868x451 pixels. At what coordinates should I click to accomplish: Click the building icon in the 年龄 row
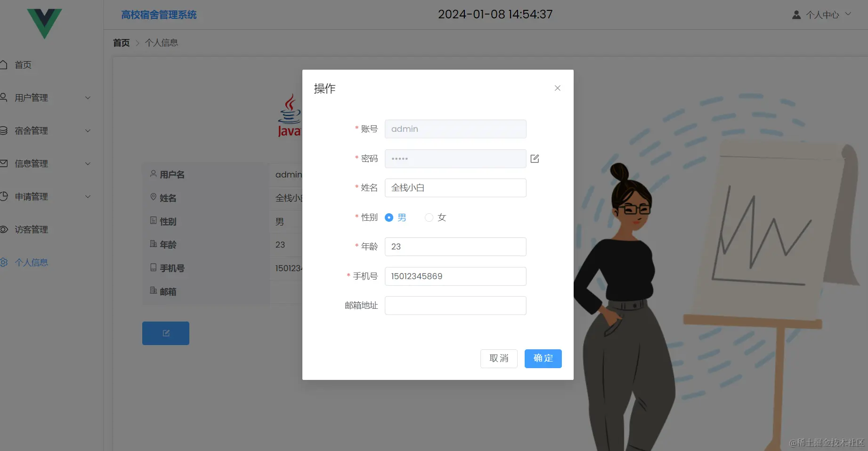(154, 244)
